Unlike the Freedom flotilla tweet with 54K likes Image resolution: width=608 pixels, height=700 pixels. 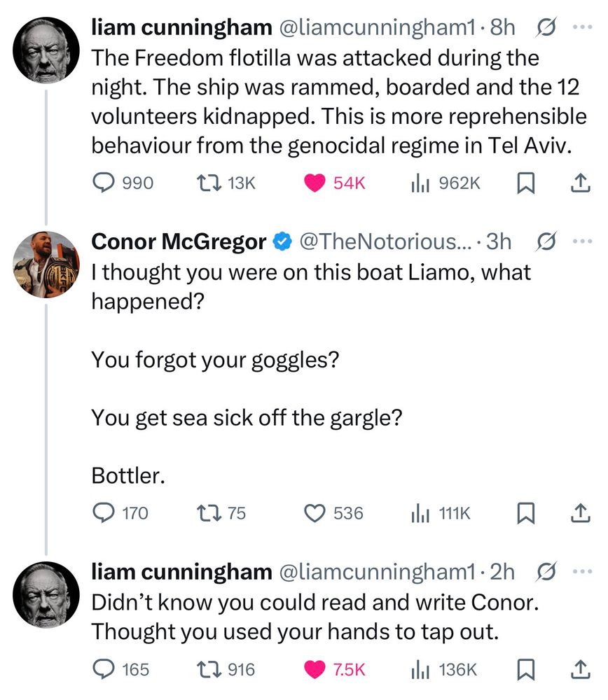pyautogui.click(x=316, y=183)
